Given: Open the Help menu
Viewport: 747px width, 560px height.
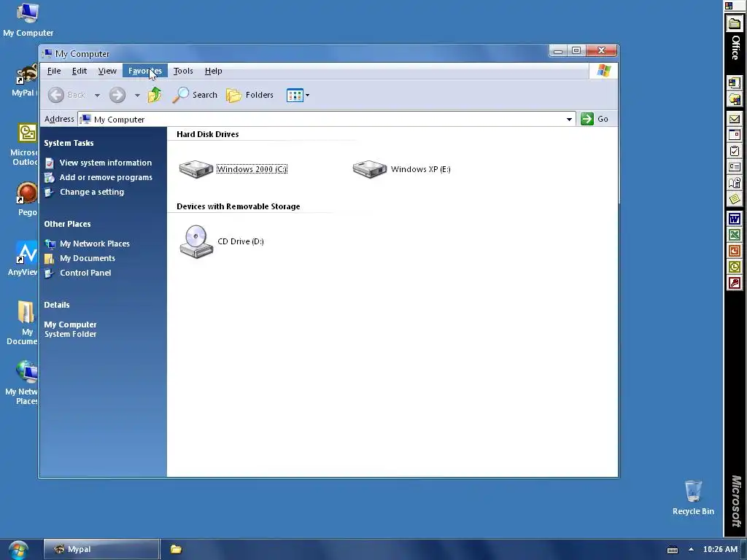Looking at the screenshot, I should coord(214,71).
